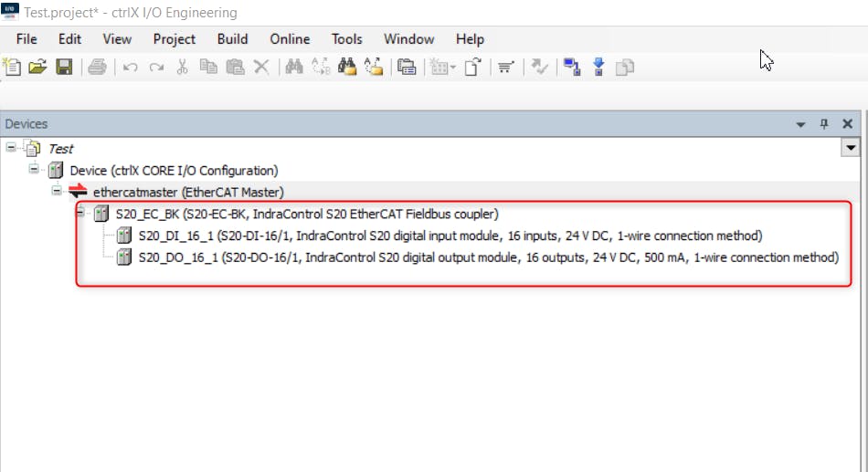Click the New Project toolbar icon
This screenshot has height=472, width=868.
point(12,68)
